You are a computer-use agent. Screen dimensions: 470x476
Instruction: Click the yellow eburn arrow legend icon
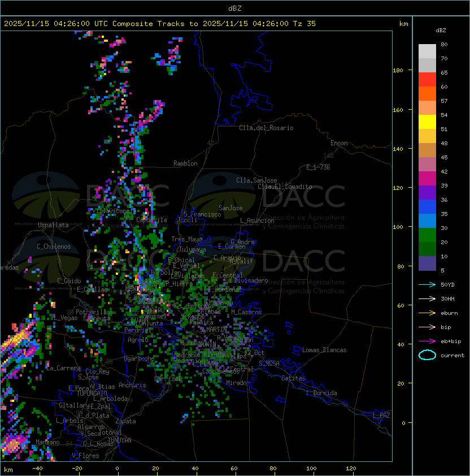click(x=427, y=313)
